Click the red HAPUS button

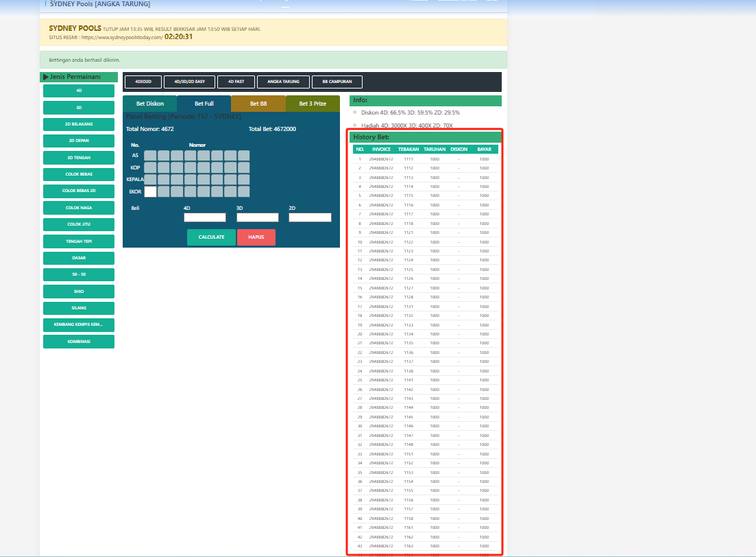256,237
